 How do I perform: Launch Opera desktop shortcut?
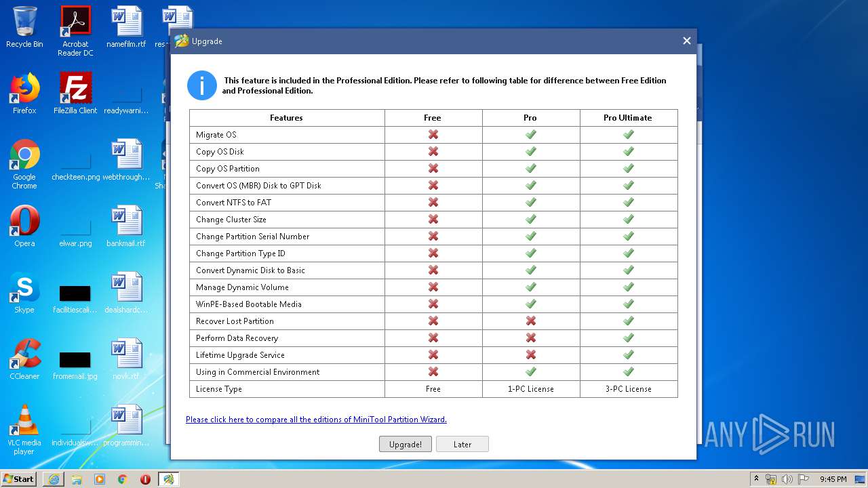coord(24,226)
